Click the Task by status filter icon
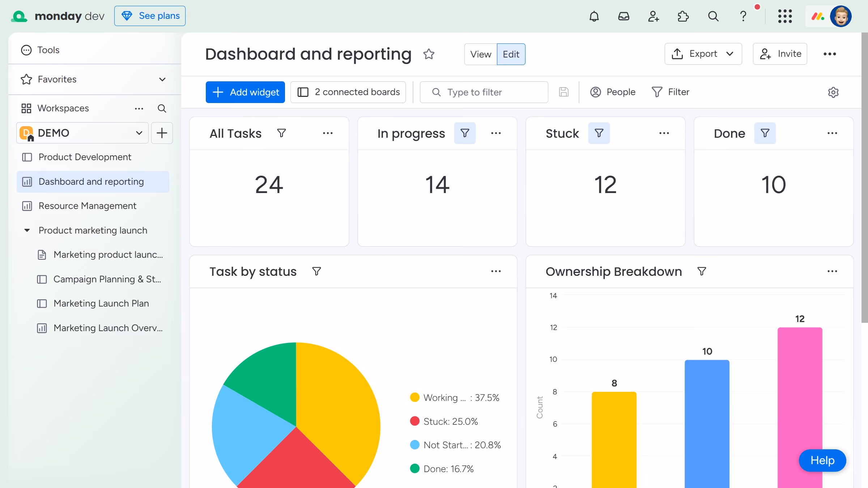868x488 pixels. (x=316, y=271)
